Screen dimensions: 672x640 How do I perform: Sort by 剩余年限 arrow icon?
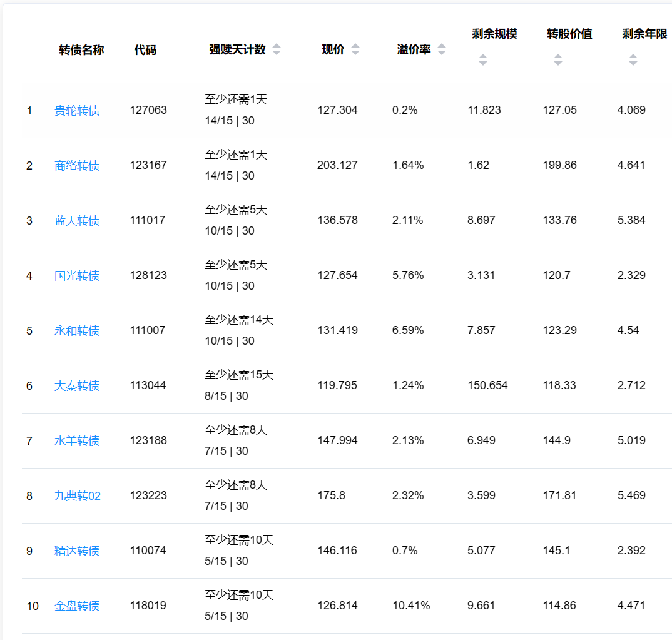[633, 60]
